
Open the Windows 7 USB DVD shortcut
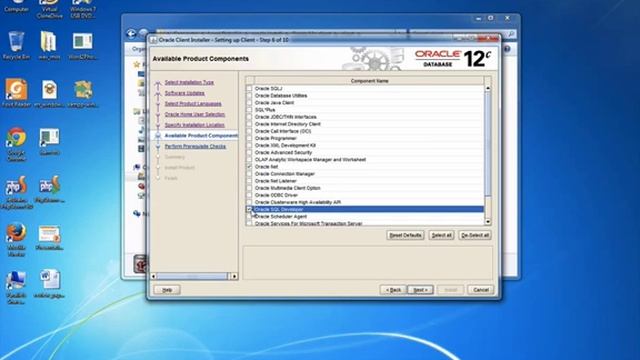click(x=83, y=9)
